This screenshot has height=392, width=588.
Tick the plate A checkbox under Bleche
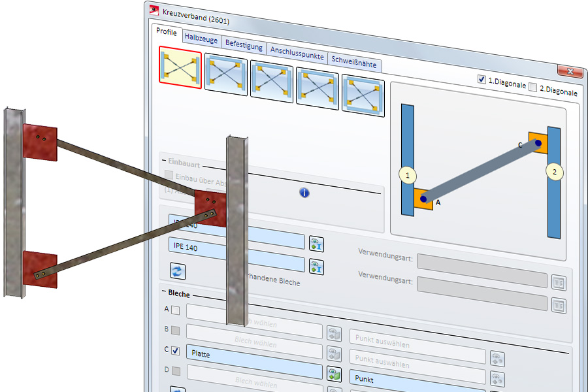[x=175, y=310]
